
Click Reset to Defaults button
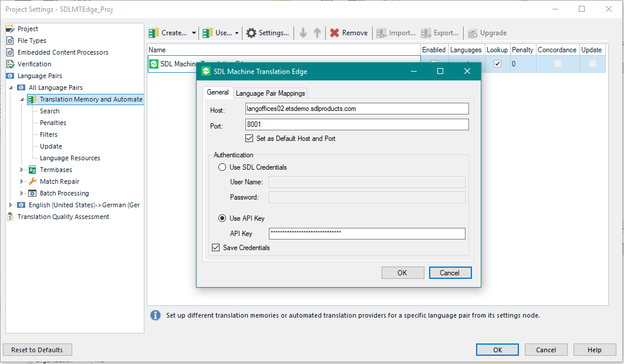coord(38,350)
